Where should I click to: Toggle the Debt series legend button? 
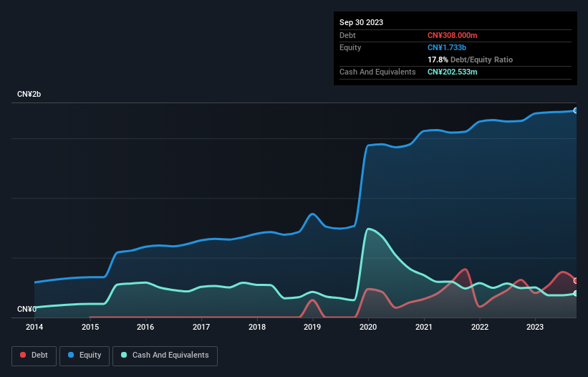pyautogui.click(x=34, y=355)
